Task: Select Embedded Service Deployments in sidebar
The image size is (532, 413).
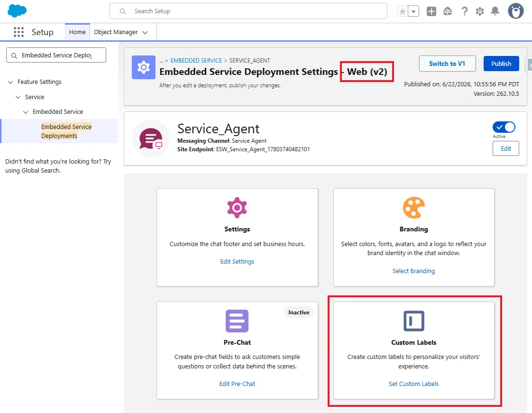Action: click(66, 131)
